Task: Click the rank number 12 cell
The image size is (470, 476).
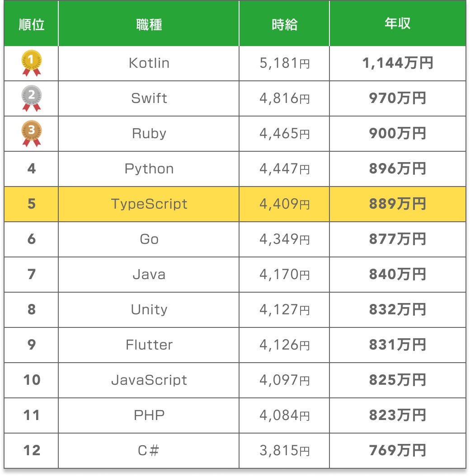Action: pos(32,451)
